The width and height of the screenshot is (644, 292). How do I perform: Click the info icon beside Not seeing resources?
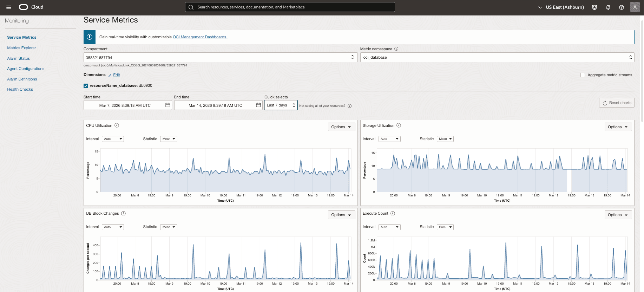coord(350,106)
